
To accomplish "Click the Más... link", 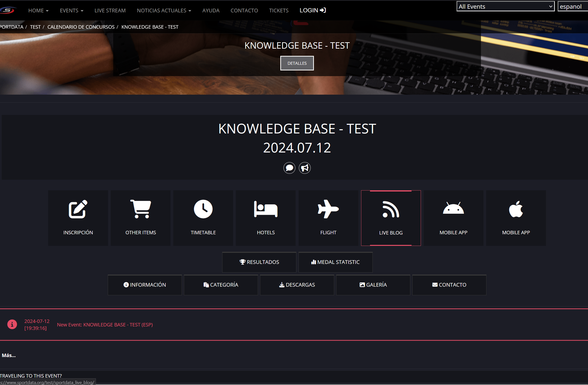I will tap(9, 355).
